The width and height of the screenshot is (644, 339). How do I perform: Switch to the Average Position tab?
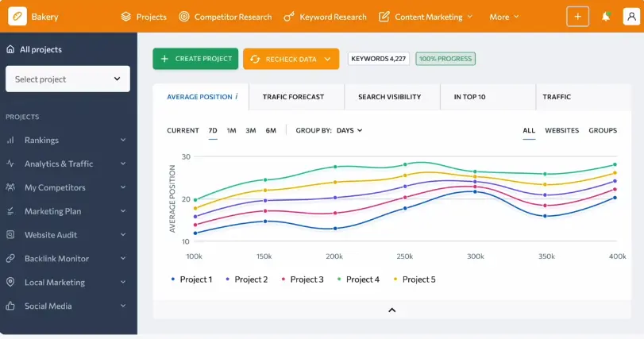(x=200, y=97)
